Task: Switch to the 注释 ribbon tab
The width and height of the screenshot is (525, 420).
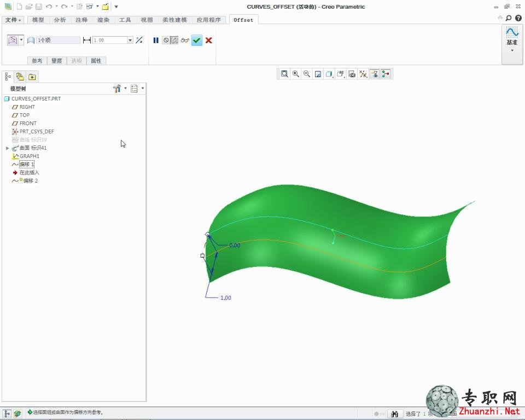Action: (81, 20)
